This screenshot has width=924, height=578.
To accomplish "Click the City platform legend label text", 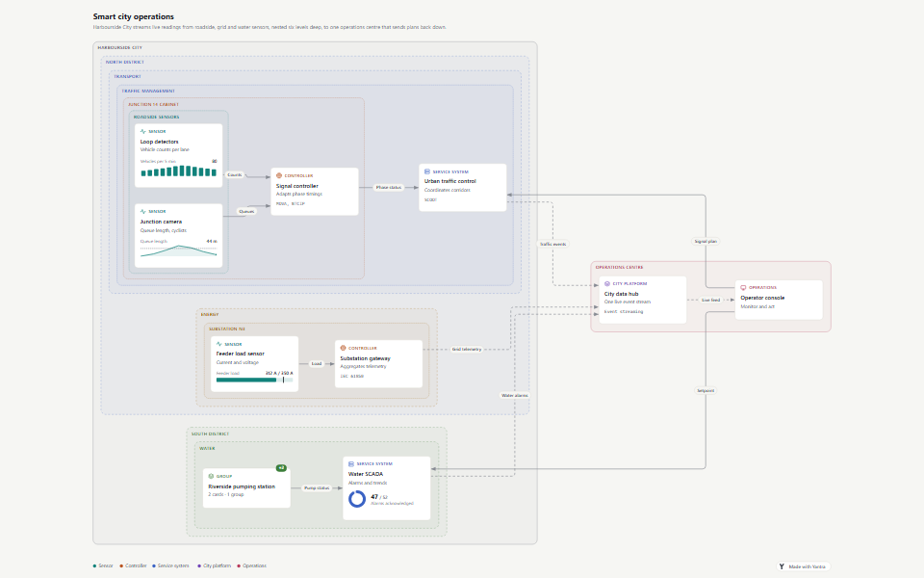I will click(x=217, y=565).
